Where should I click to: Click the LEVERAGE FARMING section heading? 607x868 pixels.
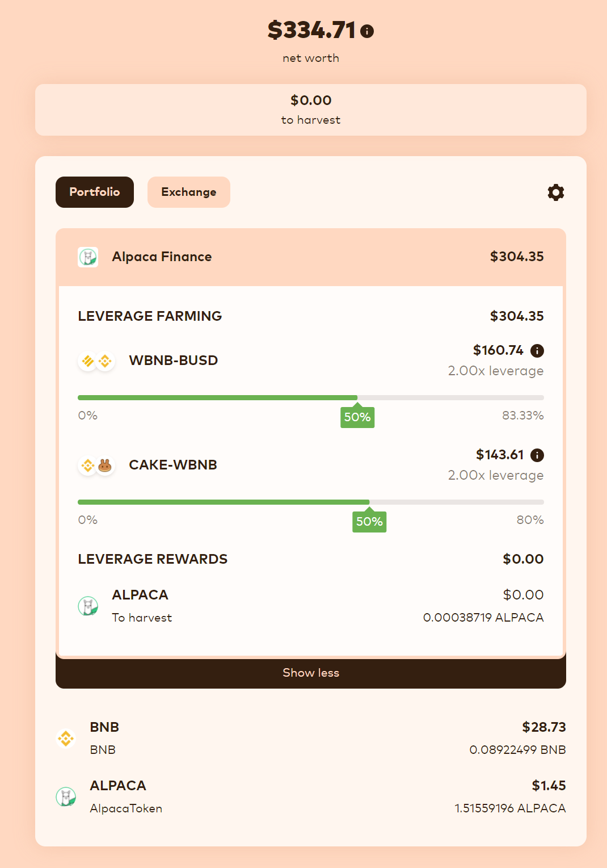tap(150, 316)
